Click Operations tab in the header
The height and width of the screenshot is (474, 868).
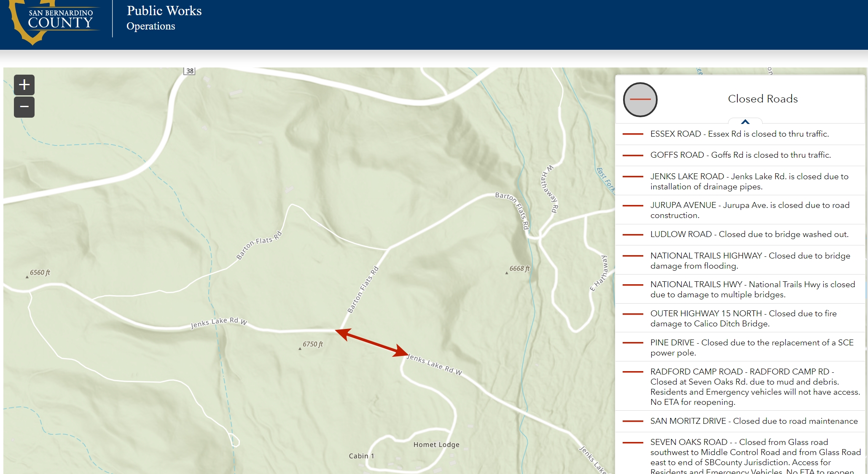tap(152, 26)
